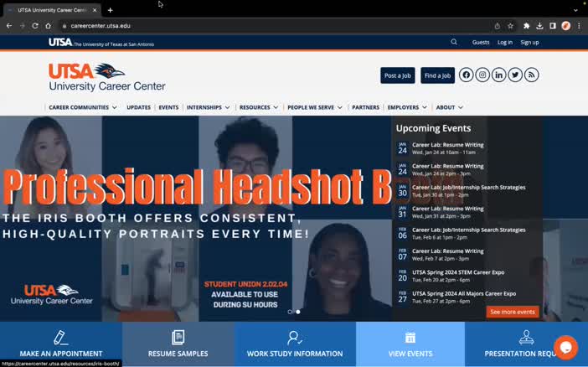588x367 pixels.
Task: Open the Instagram social icon
Action: point(482,75)
